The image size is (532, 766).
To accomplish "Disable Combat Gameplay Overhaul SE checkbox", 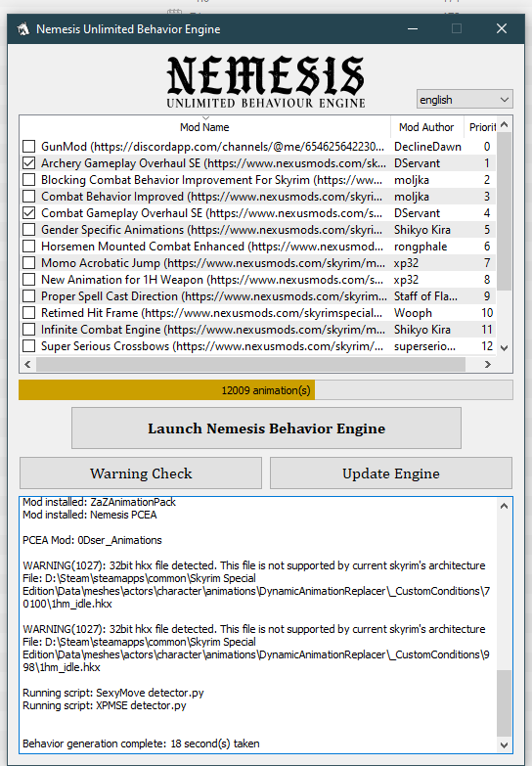I will click(29, 213).
